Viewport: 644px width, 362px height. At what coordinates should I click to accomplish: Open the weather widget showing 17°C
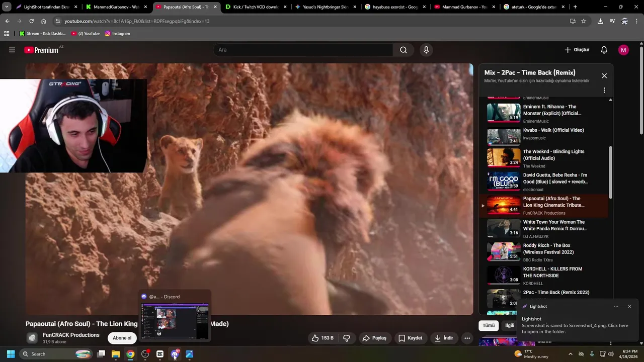531,354
